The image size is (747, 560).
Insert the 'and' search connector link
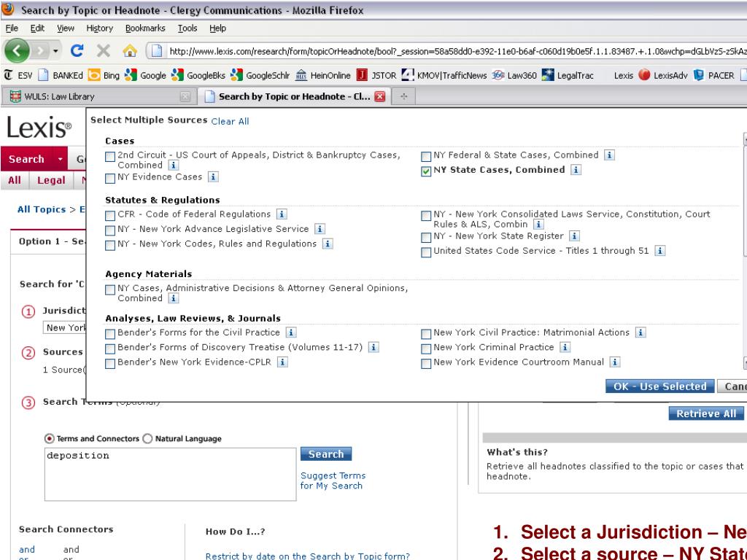(27, 550)
